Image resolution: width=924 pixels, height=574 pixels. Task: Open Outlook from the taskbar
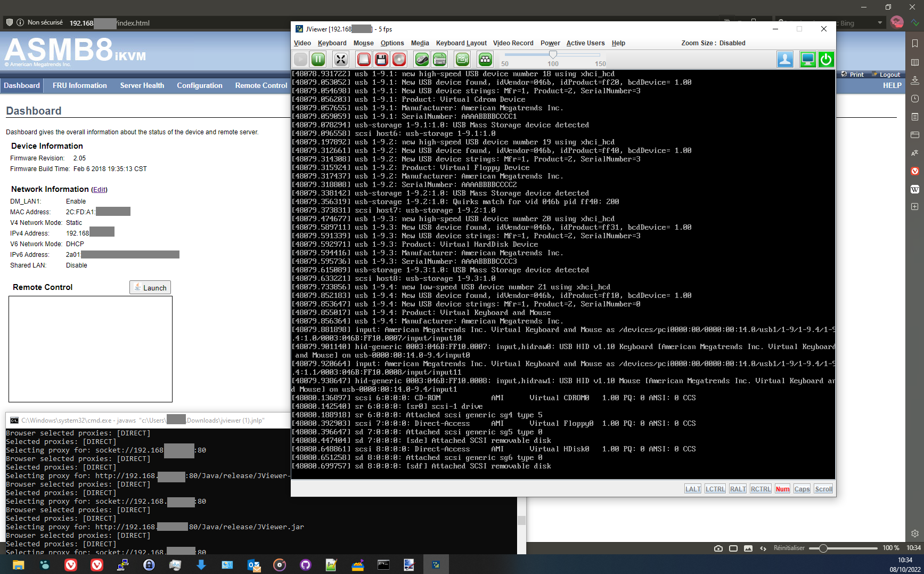[254, 565]
